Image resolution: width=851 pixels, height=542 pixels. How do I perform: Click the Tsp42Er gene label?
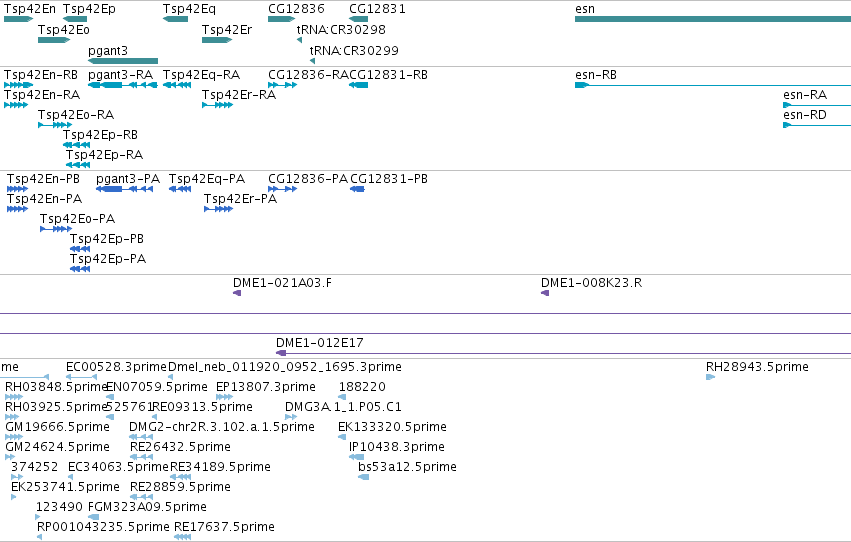click(227, 30)
